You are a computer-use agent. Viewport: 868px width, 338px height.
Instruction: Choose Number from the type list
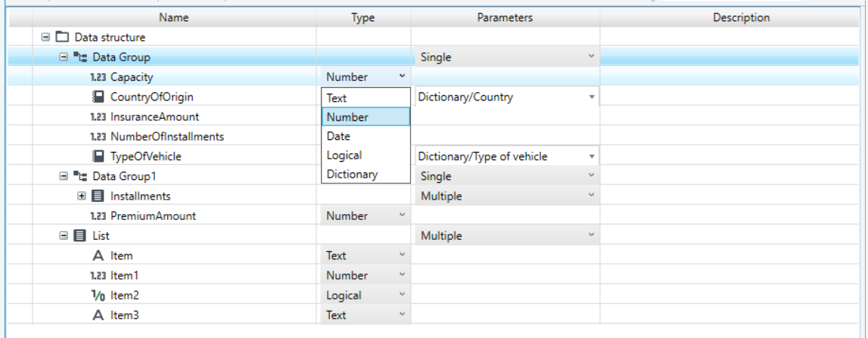coord(366,117)
